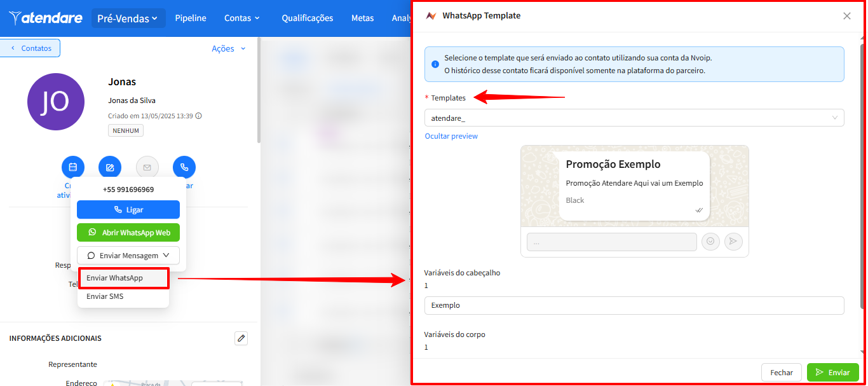Viewport: 868px width, 386px height.
Task: Click the JO contact avatar
Action: click(x=56, y=102)
